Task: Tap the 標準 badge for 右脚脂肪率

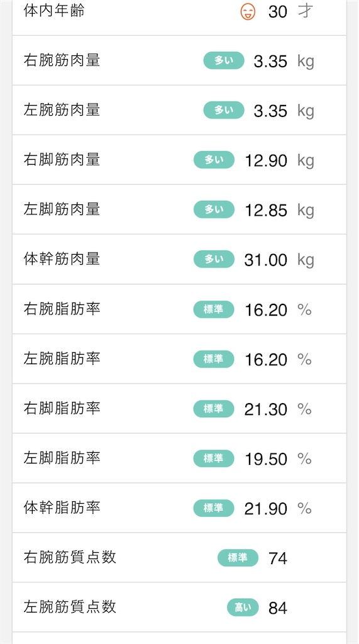Action: tap(214, 409)
